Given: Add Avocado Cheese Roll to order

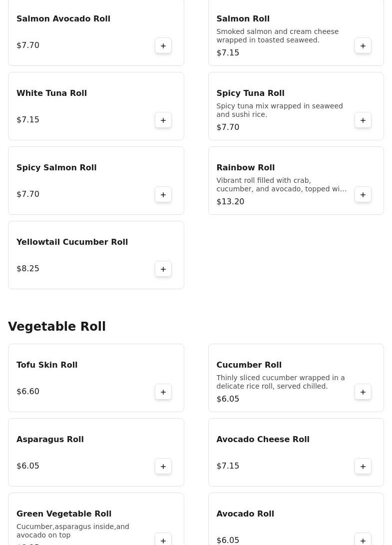Looking at the screenshot, I should [363, 466].
